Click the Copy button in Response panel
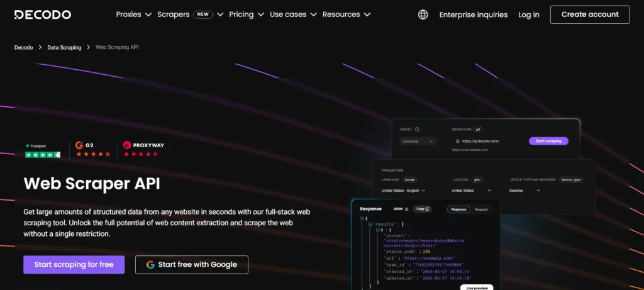Viewport: 644px width, 290px height. 422,209
